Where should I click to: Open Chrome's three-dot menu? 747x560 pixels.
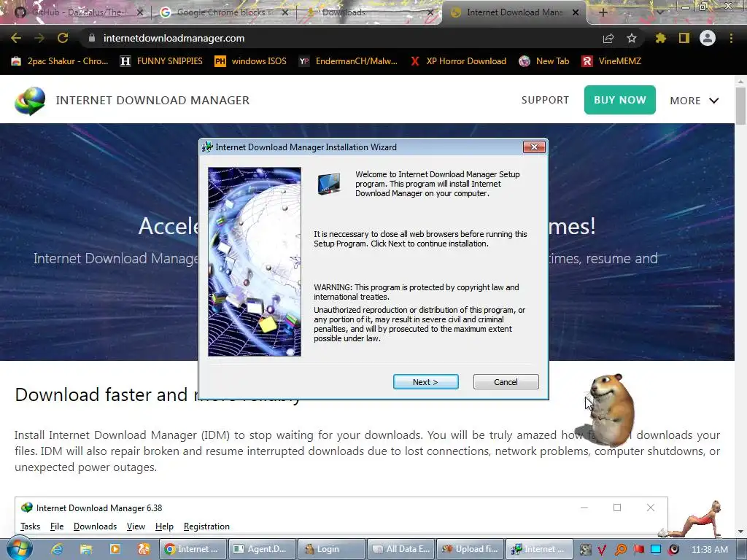[x=731, y=38]
